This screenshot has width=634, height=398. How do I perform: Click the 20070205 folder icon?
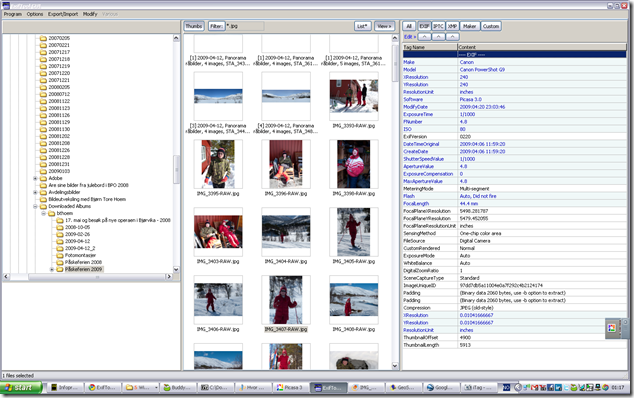43,38
